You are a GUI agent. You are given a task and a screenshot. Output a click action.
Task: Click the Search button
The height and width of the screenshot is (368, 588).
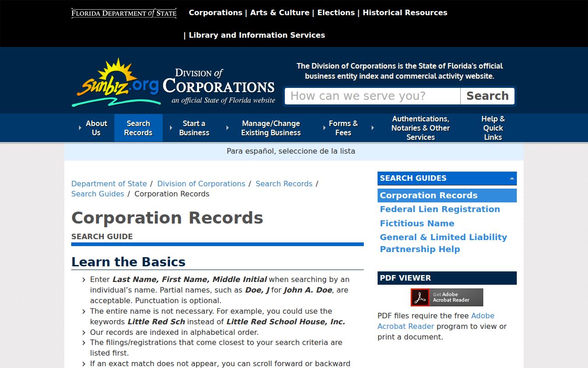pyautogui.click(x=487, y=96)
